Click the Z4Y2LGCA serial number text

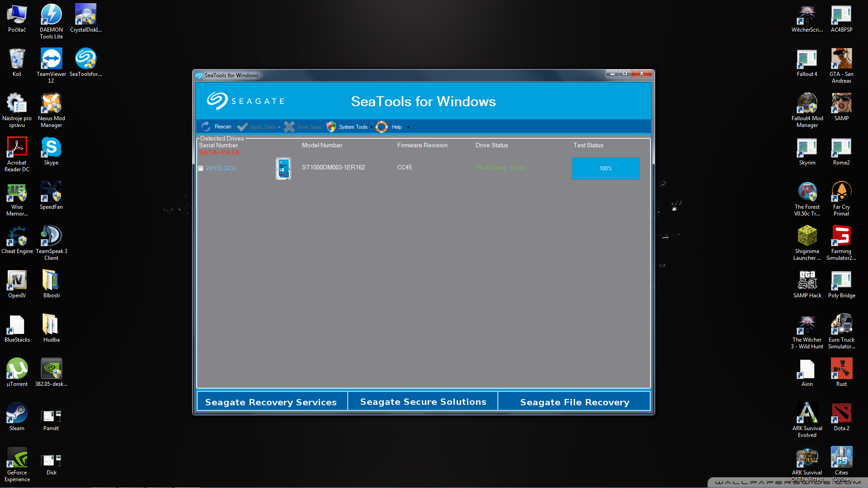point(221,169)
